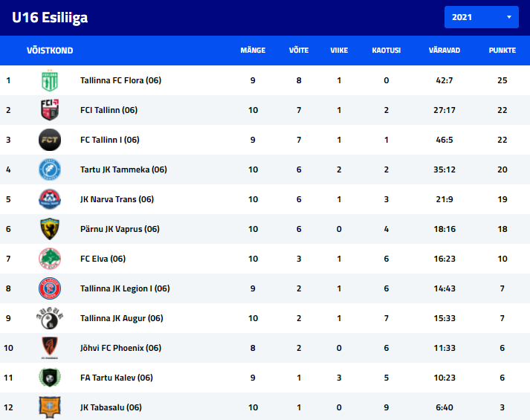Click the FC Elva (06) team name

103,259
